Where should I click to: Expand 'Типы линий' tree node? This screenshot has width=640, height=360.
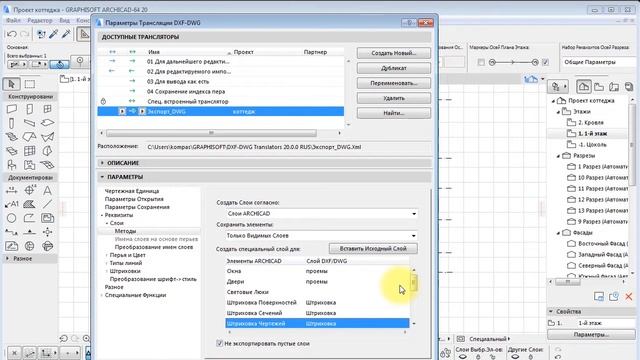(107, 263)
